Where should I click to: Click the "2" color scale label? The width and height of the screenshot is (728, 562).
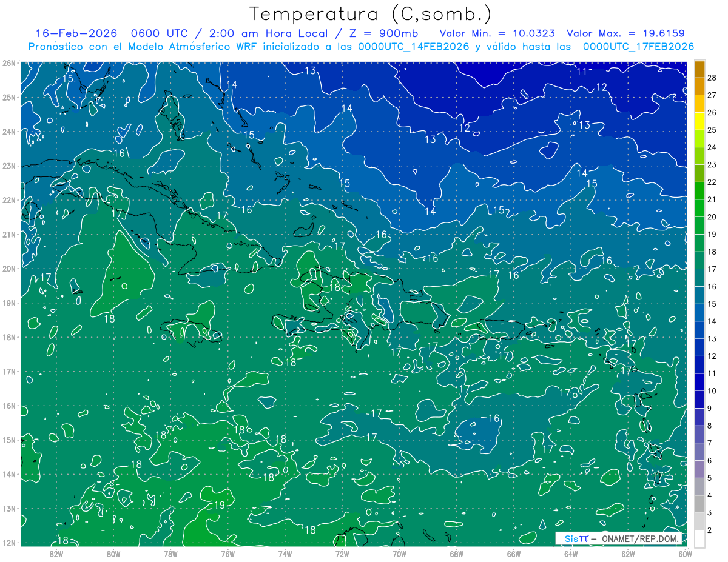[710, 530]
